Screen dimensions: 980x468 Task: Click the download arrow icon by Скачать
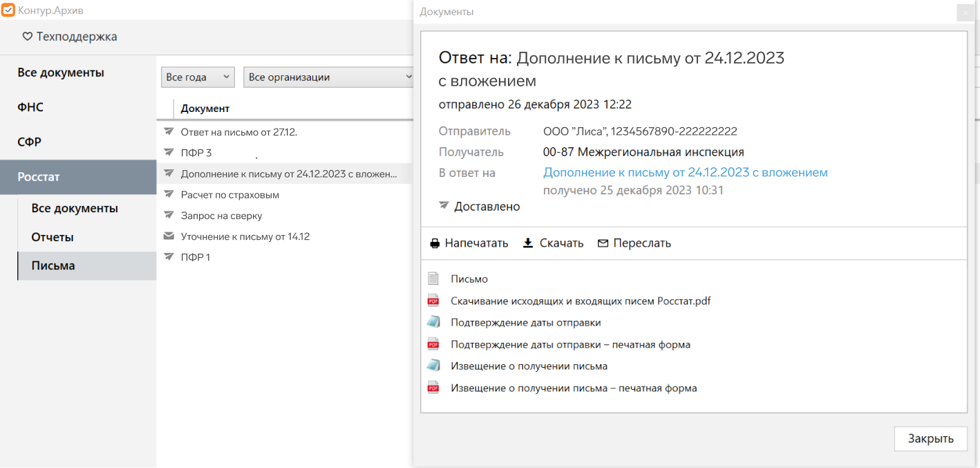pyautogui.click(x=528, y=243)
